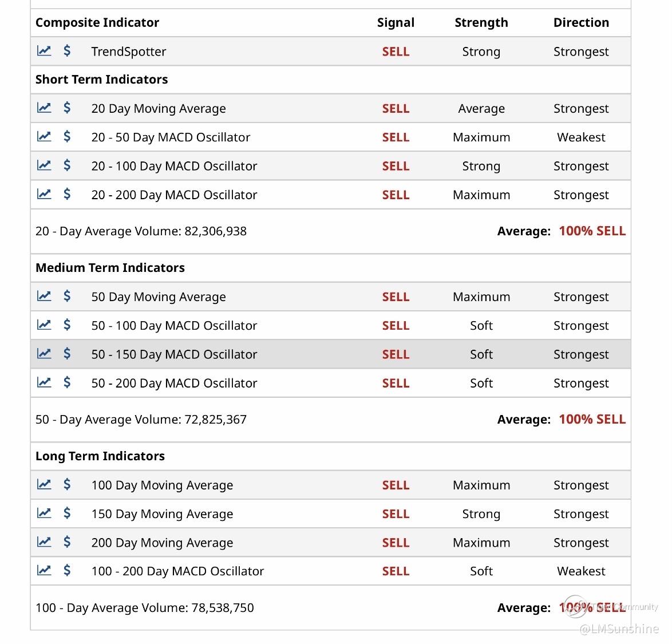
Task: Click dollar icon beside TrendSpotter
Action: (67, 51)
